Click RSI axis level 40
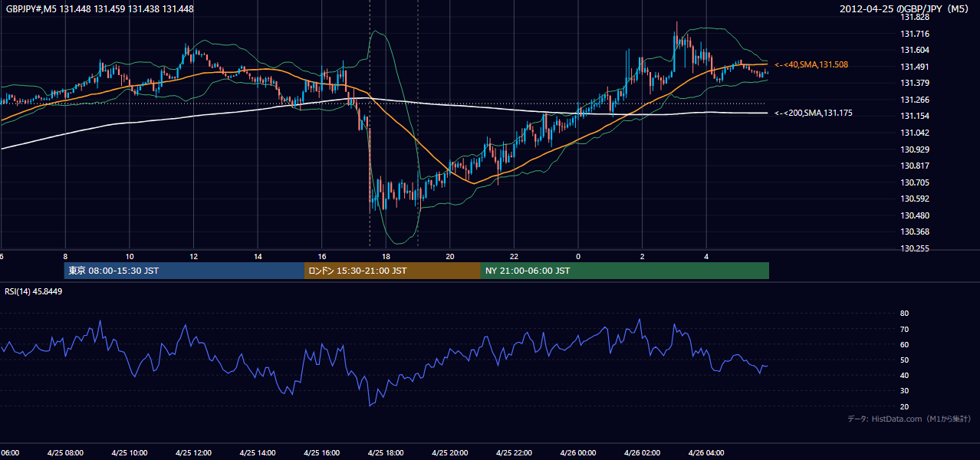The width and height of the screenshot is (980, 460). coord(904,375)
